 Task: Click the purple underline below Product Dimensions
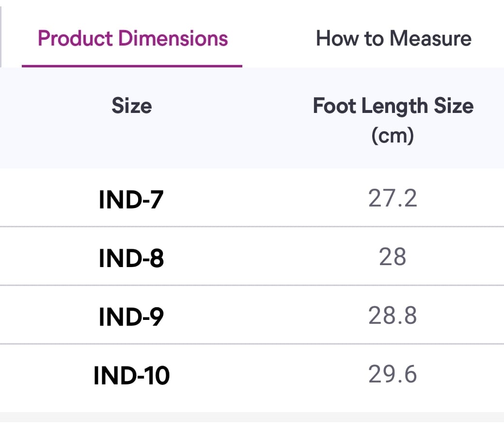click(x=132, y=66)
